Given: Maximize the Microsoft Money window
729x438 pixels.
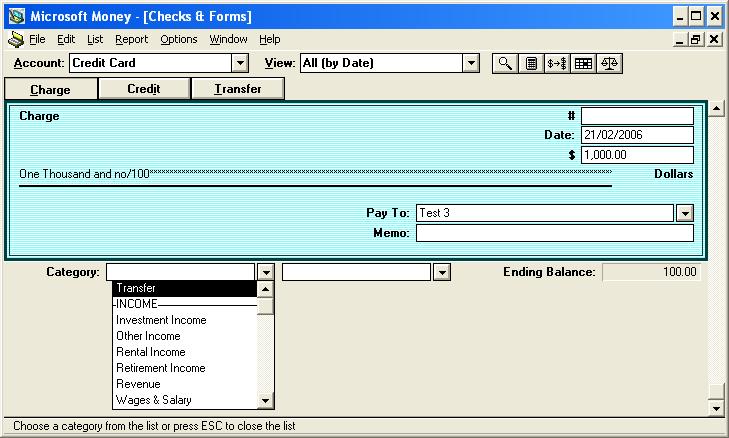Looking at the screenshot, I should (x=696, y=17).
